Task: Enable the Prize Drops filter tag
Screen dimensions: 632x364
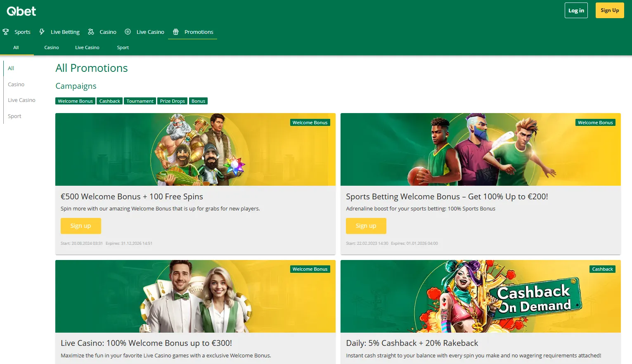Action: click(172, 101)
